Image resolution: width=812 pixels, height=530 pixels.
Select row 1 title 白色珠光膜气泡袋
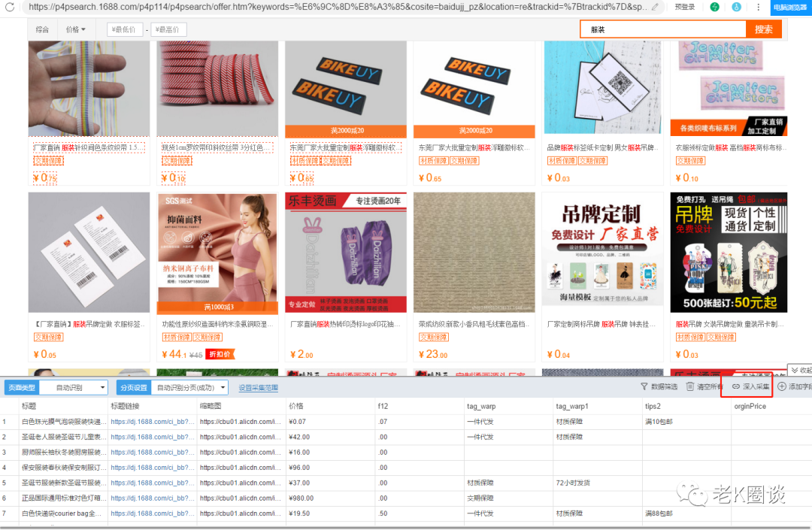click(64, 421)
